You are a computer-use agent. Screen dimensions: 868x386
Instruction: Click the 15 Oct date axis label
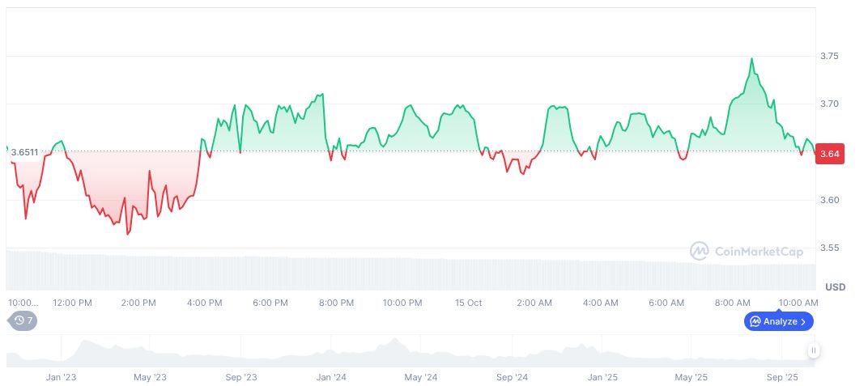pos(468,303)
